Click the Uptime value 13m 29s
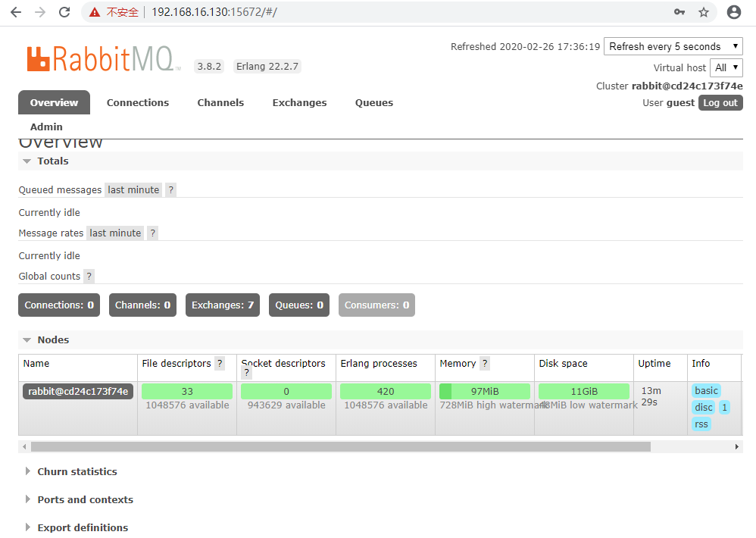This screenshot has height=538, width=756. [x=651, y=396]
